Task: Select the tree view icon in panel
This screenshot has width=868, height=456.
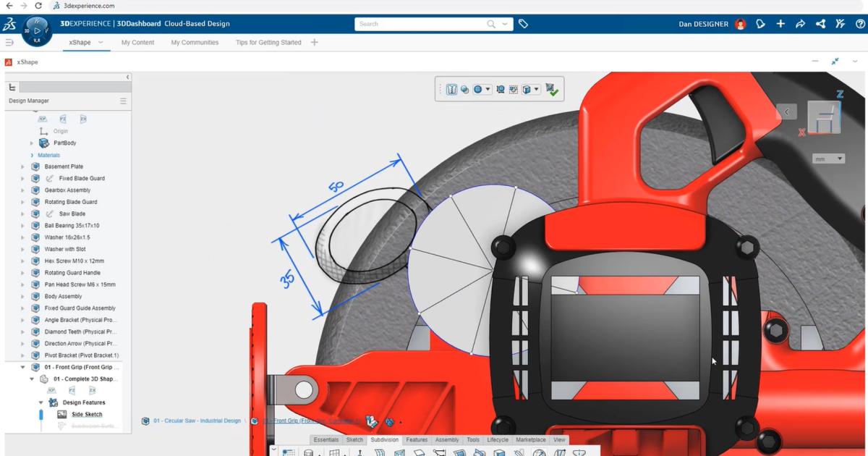Action: click(x=12, y=87)
